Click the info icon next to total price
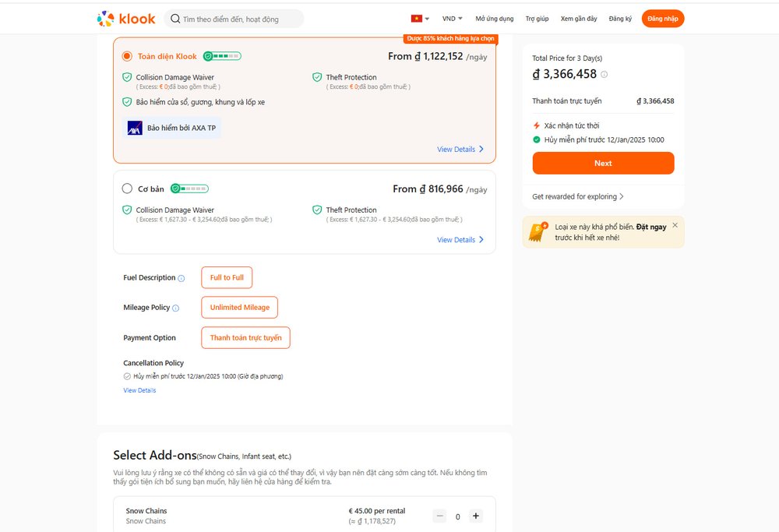Screen dimensions: 779x532 [605, 73]
